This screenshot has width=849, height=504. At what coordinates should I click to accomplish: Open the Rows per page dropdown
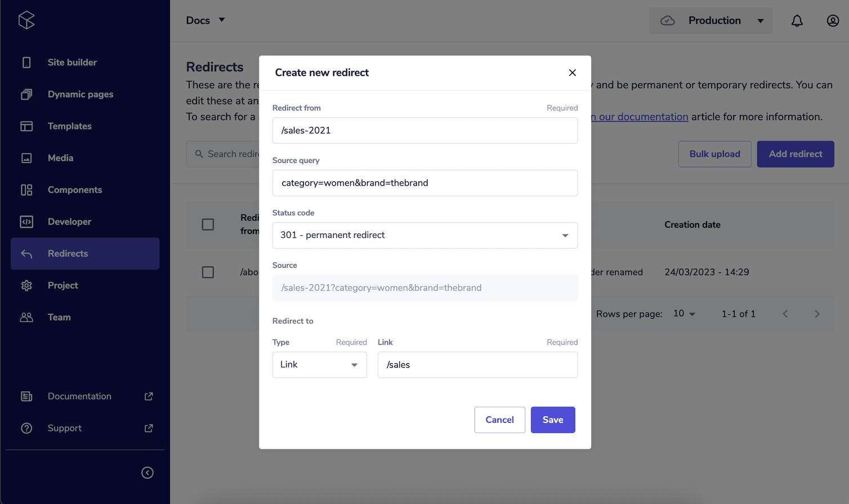683,314
